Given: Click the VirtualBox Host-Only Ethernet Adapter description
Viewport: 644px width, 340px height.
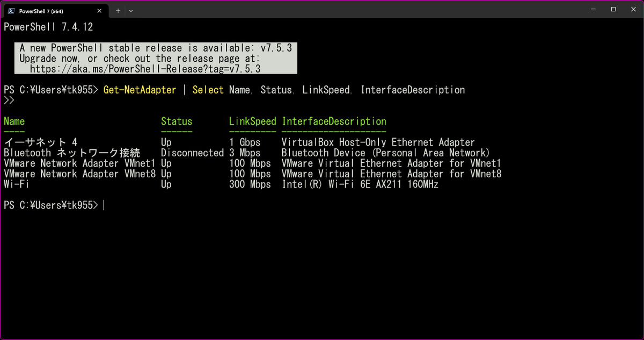Looking at the screenshot, I should pyautogui.click(x=378, y=142).
